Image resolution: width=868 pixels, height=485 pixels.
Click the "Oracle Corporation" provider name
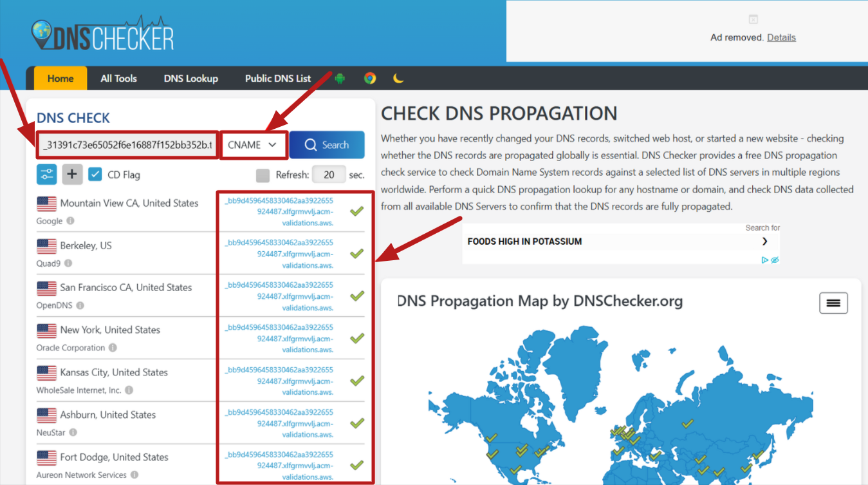coord(71,348)
